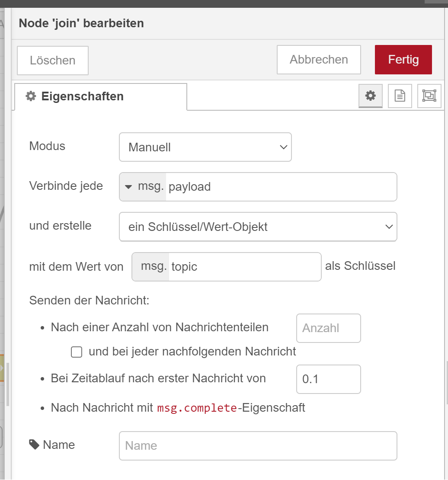This screenshot has height=480, width=448.
Task: Open the Modus dropdown
Action: (x=205, y=147)
